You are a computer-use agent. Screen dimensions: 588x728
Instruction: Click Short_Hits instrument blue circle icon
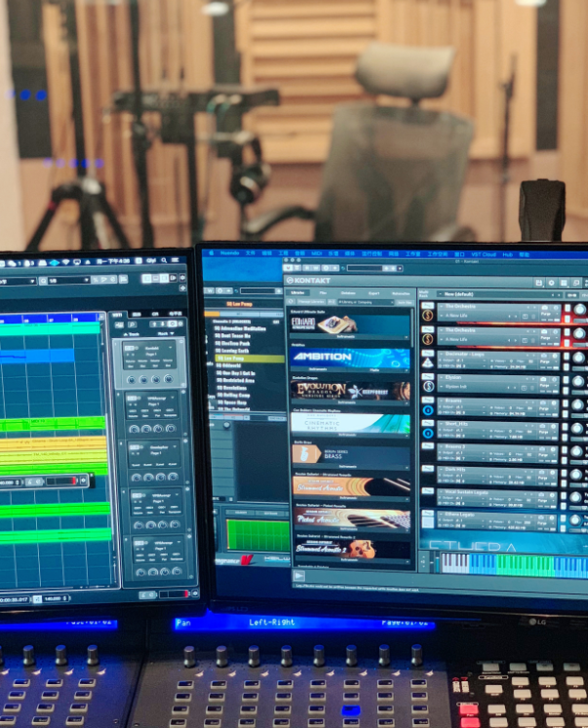[428, 434]
